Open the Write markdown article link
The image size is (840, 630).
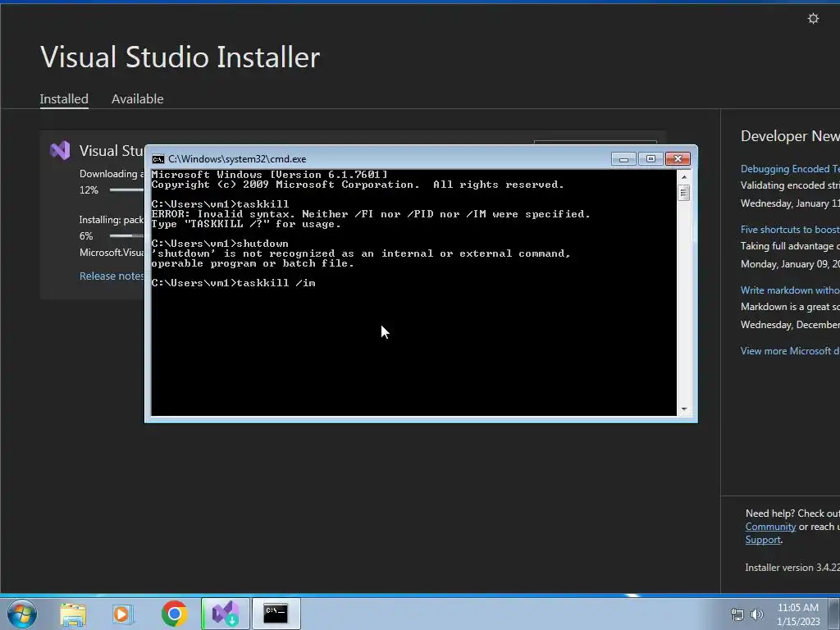790,290
